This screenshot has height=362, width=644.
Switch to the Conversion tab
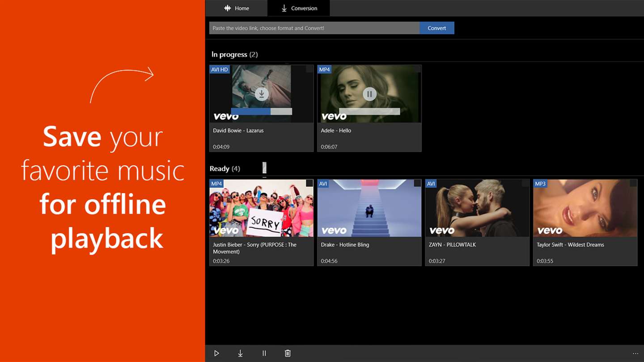pos(299,8)
